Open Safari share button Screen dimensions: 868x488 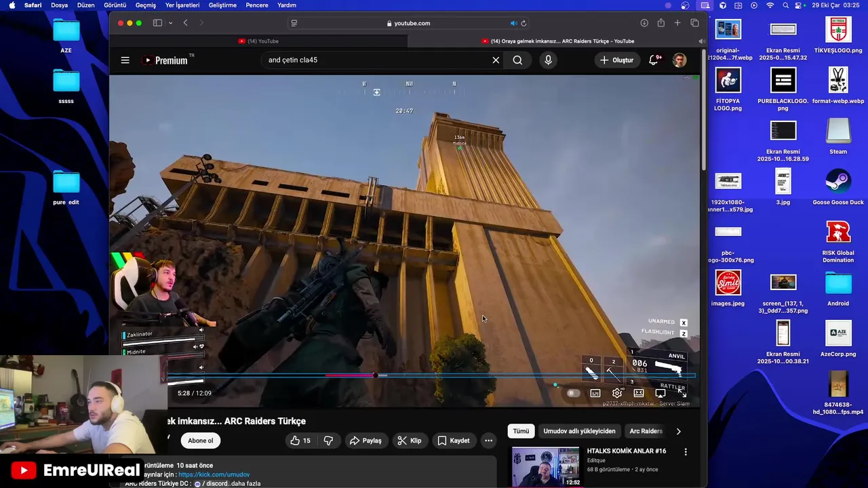pos(660,23)
